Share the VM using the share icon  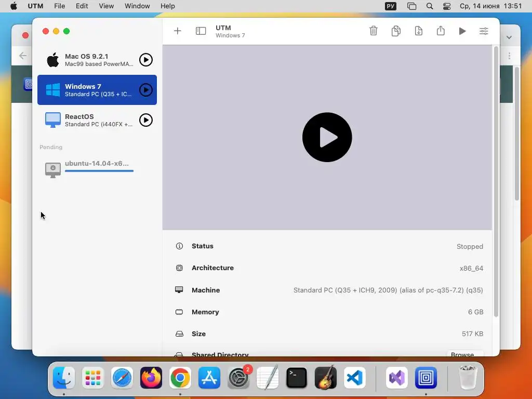tap(441, 31)
